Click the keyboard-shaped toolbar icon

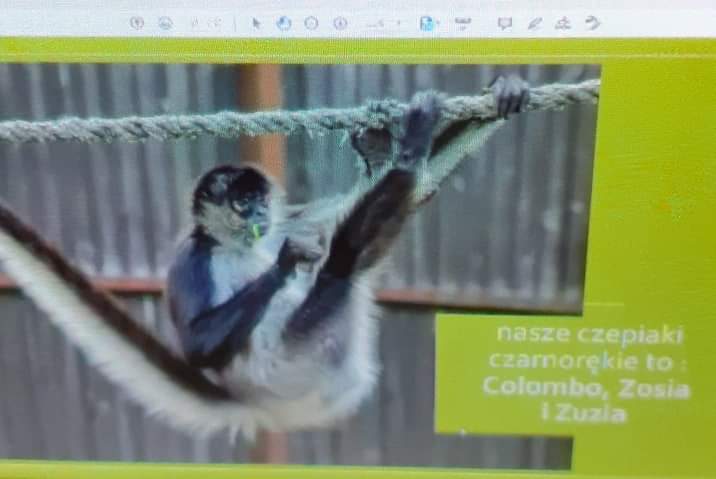pos(462,23)
